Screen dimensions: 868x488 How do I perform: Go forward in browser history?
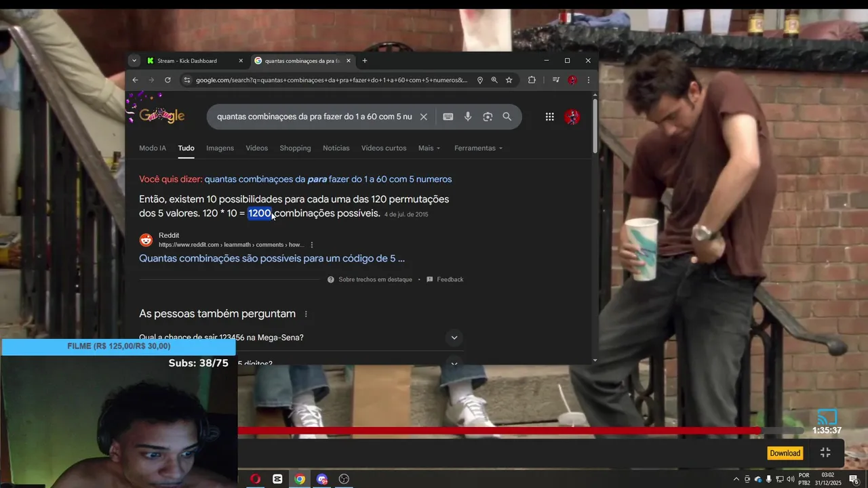(x=151, y=80)
